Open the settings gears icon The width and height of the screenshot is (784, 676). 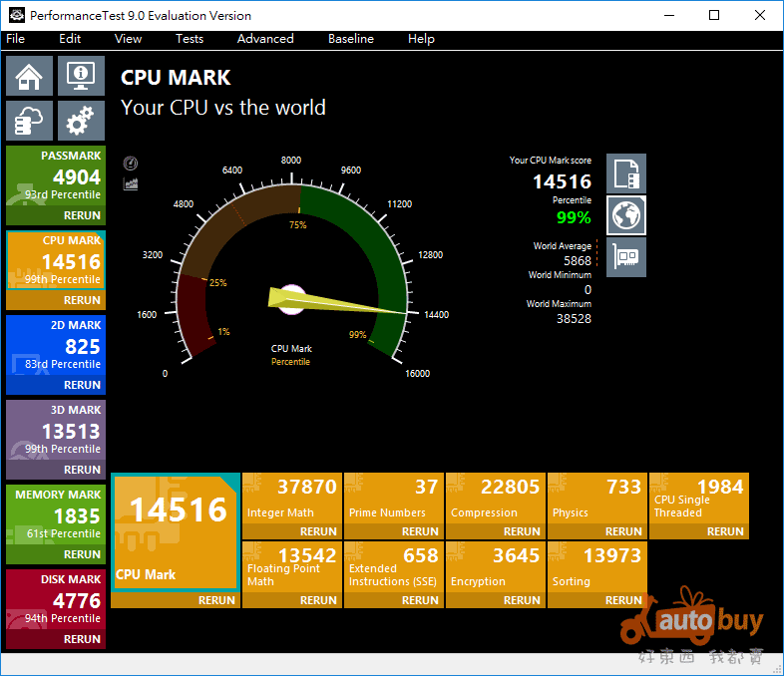coord(81,121)
